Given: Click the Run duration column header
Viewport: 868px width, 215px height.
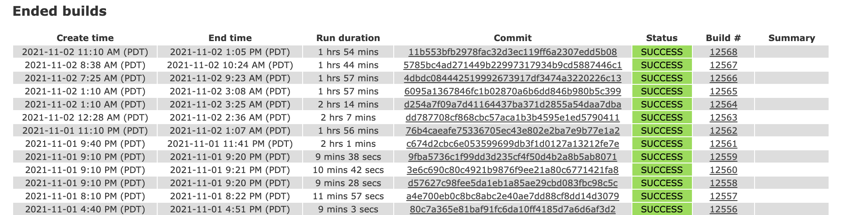Looking at the screenshot, I should (348, 38).
